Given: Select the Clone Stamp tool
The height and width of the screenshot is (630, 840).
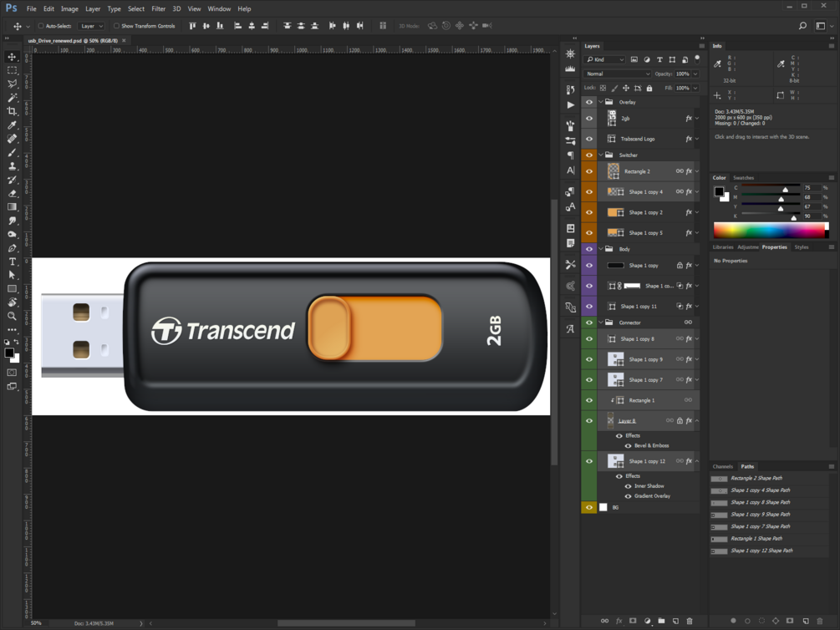Looking at the screenshot, I should pos(12,166).
